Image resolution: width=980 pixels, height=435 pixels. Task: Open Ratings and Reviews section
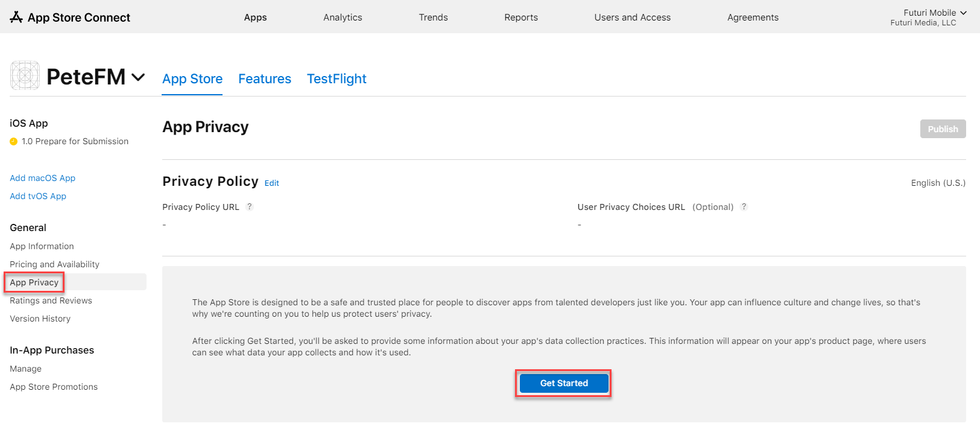pyautogui.click(x=51, y=300)
